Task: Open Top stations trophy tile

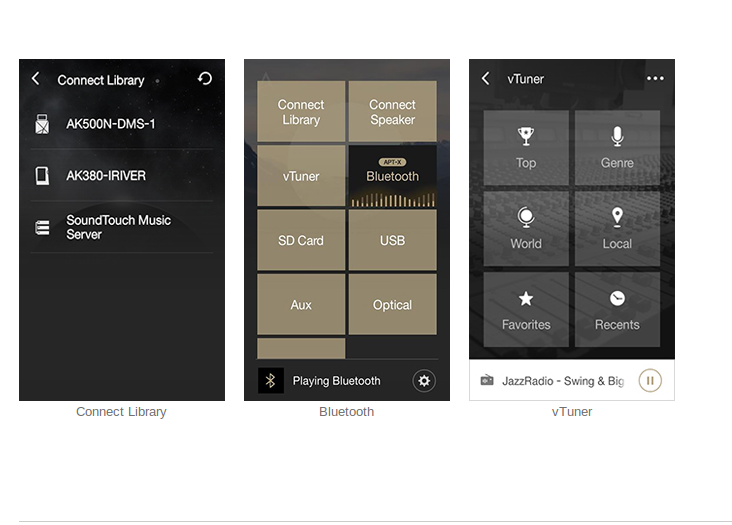Action: [x=526, y=148]
